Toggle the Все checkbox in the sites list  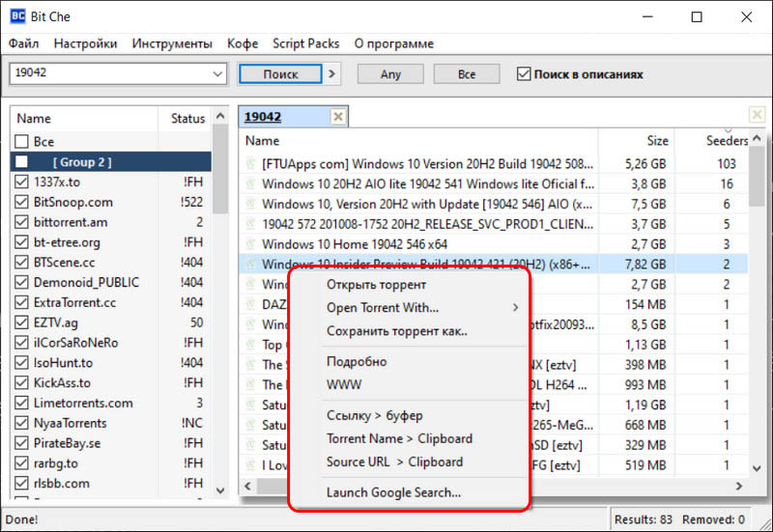21,142
